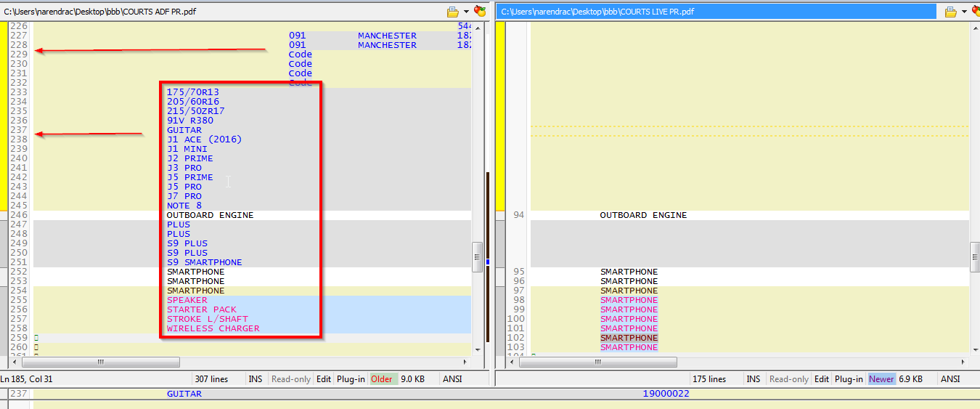Screen dimensions: 980x409
Task: Click Plug-in in right pane status bar
Action: tap(849, 379)
